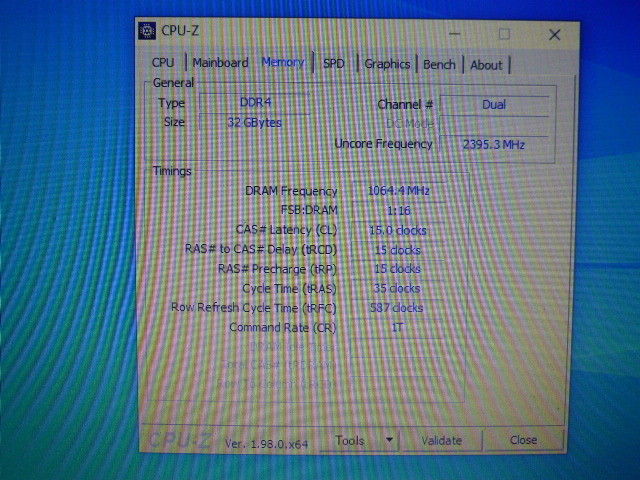
Task: Click the Uncore Frequency 2395.3 MHz value
Action: (x=494, y=144)
